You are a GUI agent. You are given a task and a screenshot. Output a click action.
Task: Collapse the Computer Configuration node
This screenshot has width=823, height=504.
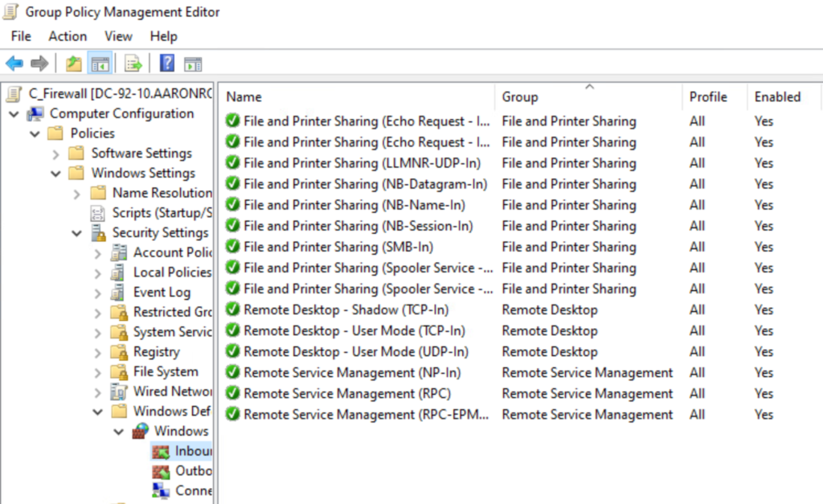coord(14,114)
